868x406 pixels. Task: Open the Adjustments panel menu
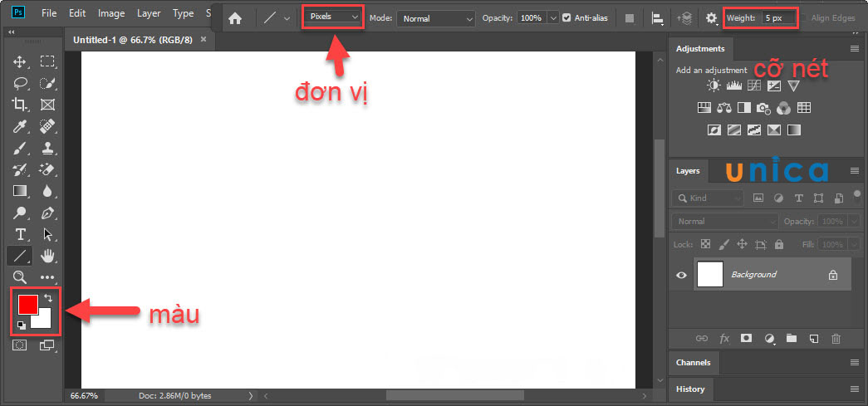[x=854, y=49]
